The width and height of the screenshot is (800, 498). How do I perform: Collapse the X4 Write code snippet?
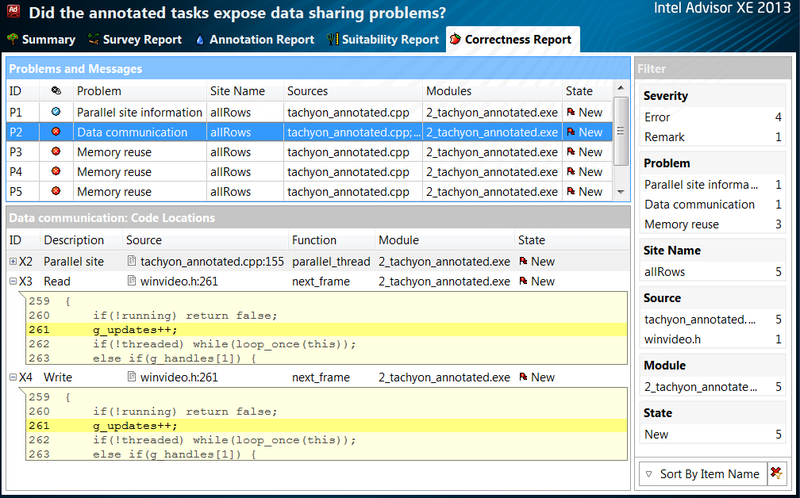(x=13, y=377)
